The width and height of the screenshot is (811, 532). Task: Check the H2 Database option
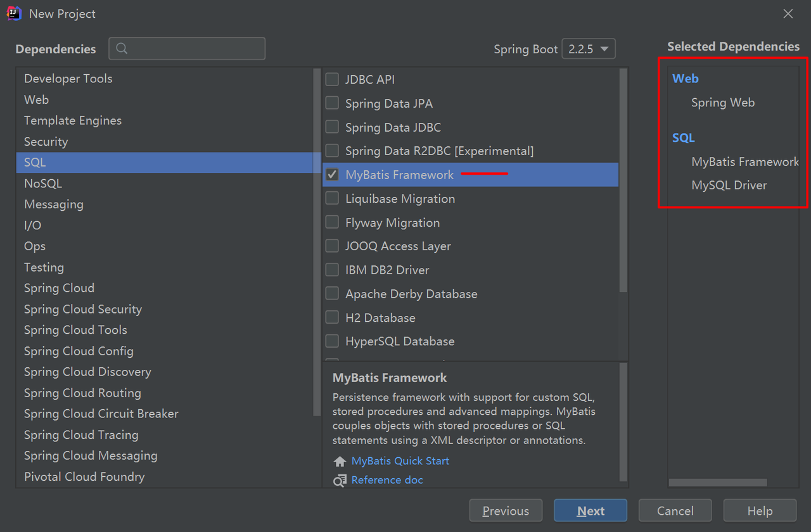pos(332,317)
